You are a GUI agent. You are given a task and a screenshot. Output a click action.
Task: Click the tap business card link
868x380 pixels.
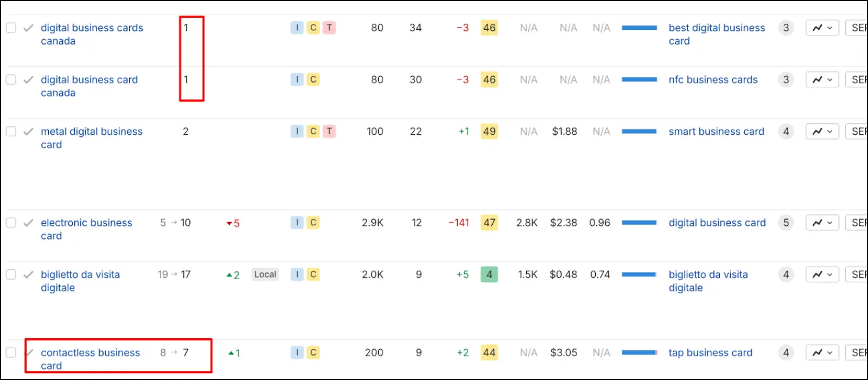point(710,352)
